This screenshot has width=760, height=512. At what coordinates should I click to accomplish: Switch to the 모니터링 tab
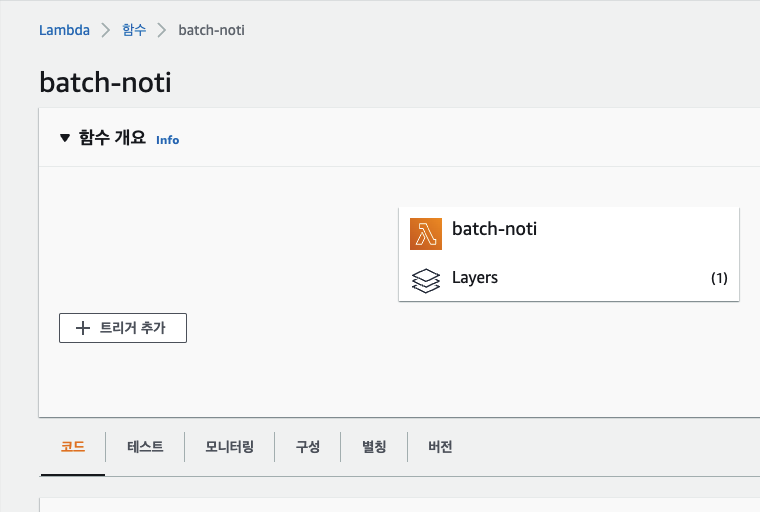(230, 447)
